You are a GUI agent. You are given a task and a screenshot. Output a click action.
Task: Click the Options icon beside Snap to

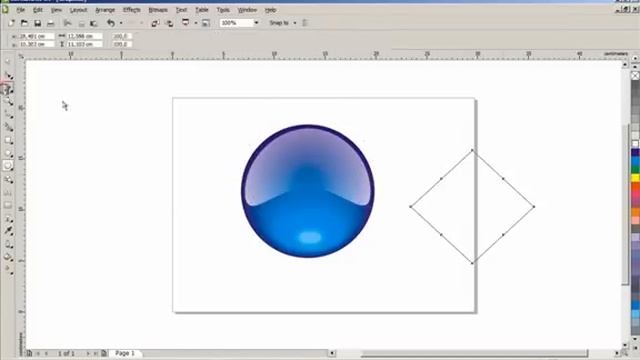tap(304, 23)
